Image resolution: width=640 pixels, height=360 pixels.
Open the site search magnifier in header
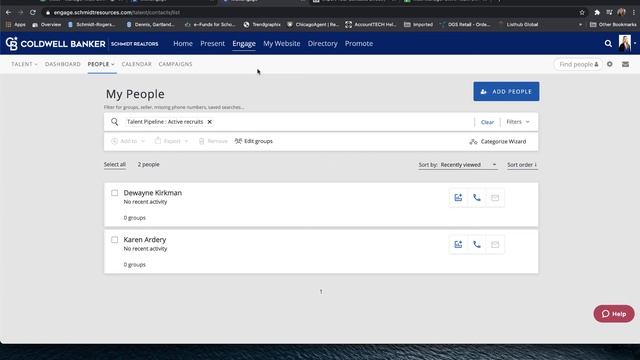[608, 44]
